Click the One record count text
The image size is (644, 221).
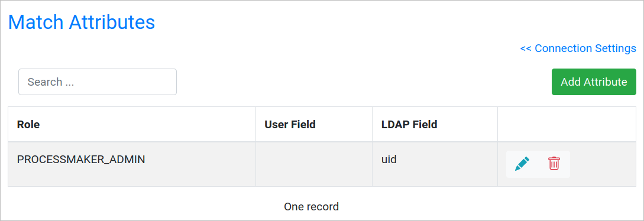[x=311, y=207]
